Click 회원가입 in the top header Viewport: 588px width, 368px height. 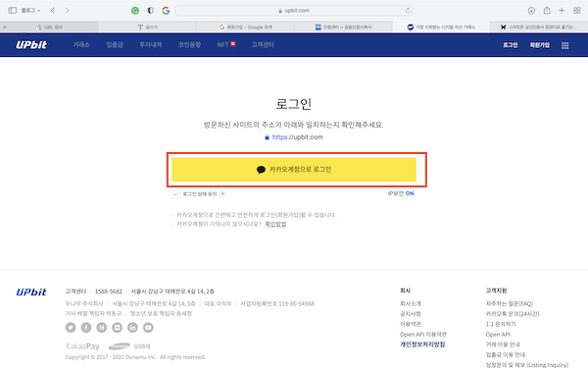pyautogui.click(x=540, y=45)
